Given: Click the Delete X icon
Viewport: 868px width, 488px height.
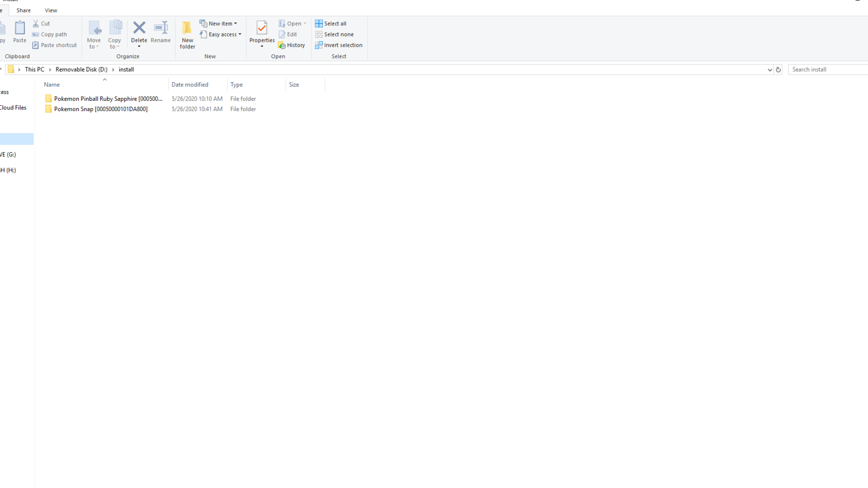Looking at the screenshot, I should pos(139,28).
